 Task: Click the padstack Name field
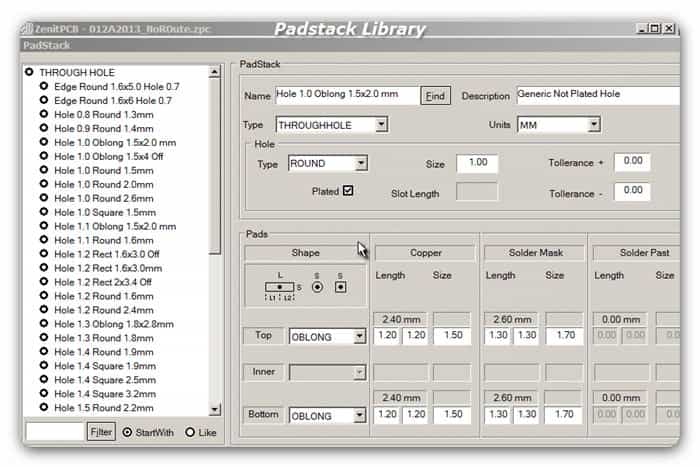tap(347, 95)
